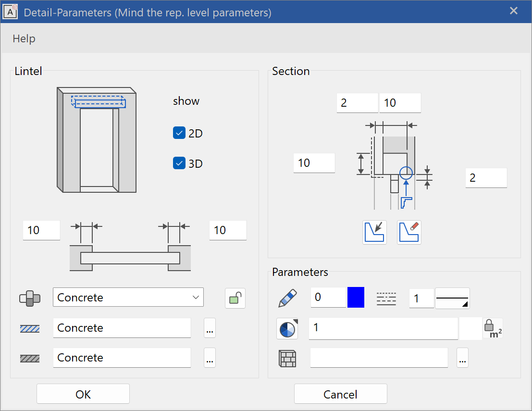Click the section top-right field showing 10
The image size is (532, 411).
(x=400, y=103)
